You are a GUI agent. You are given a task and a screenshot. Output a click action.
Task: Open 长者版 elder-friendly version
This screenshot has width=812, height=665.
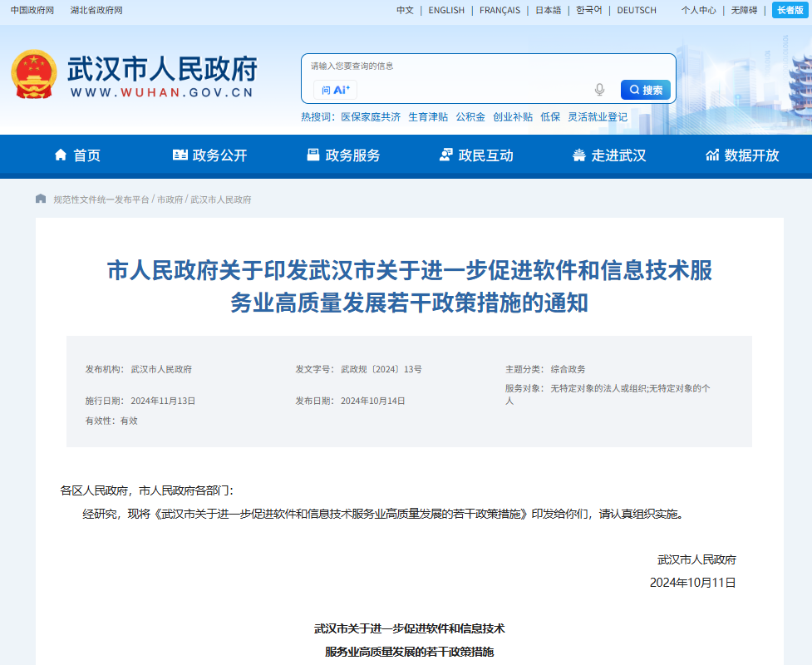coord(790,10)
